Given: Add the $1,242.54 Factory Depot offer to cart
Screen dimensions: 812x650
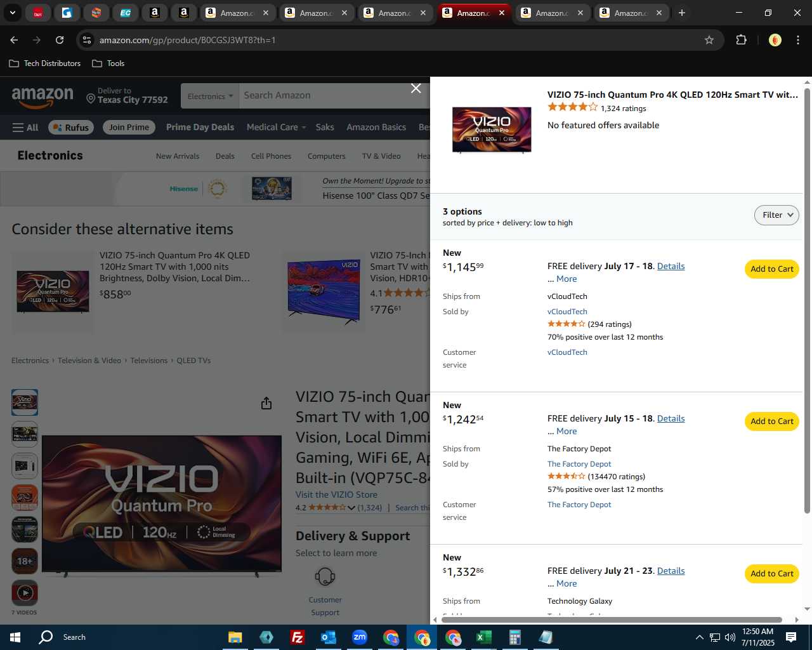Looking at the screenshot, I should click(772, 421).
